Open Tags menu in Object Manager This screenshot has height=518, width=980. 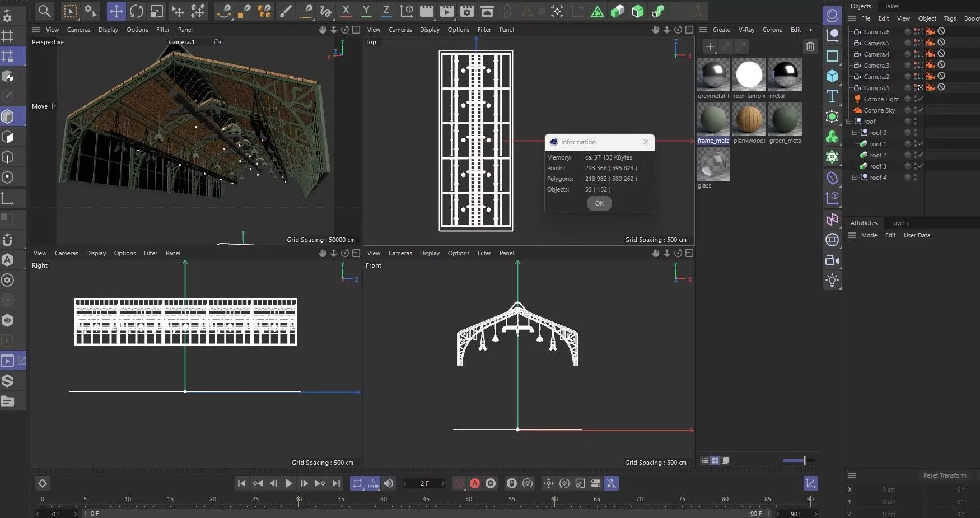pos(950,18)
